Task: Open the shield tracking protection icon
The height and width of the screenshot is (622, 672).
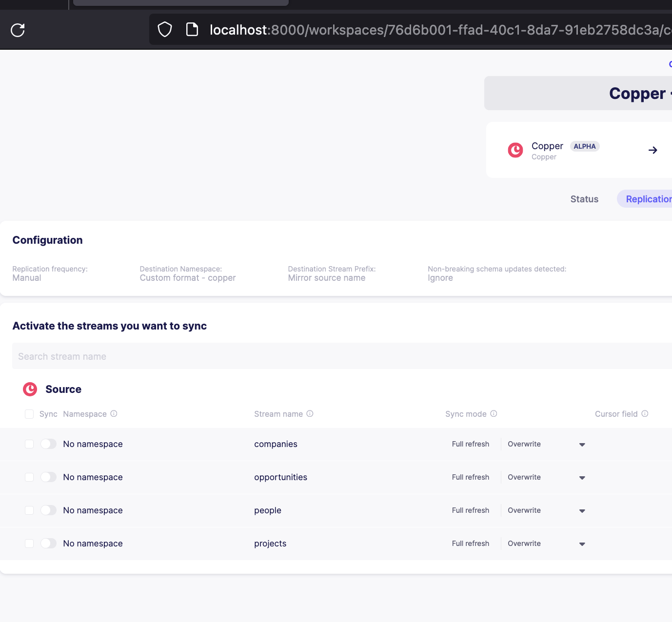Action: tap(165, 30)
